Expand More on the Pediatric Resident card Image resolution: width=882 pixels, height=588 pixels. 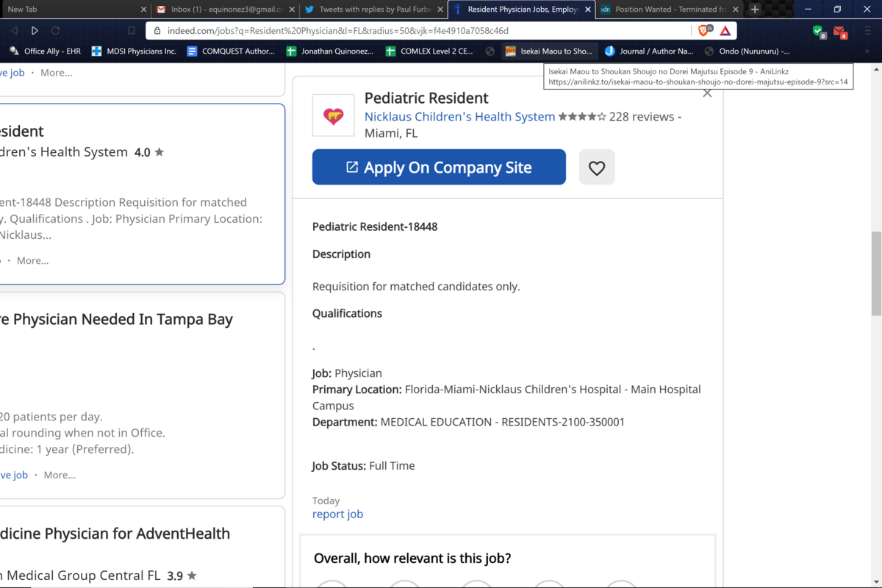pos(33,260)
